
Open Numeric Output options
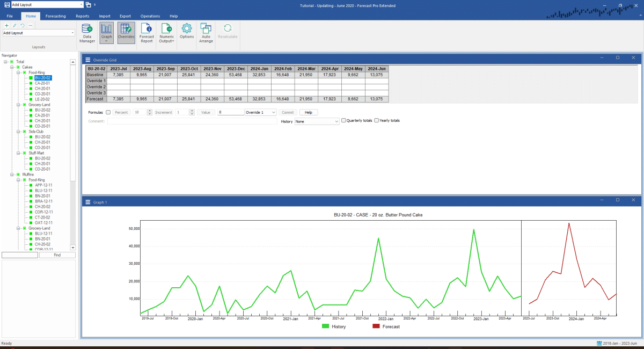tap(166, 33)
